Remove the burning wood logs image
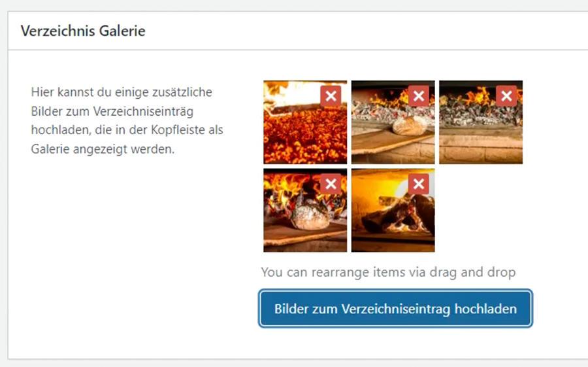The height and width of the screenshot is (367, 588). click(x=419, y=184)
